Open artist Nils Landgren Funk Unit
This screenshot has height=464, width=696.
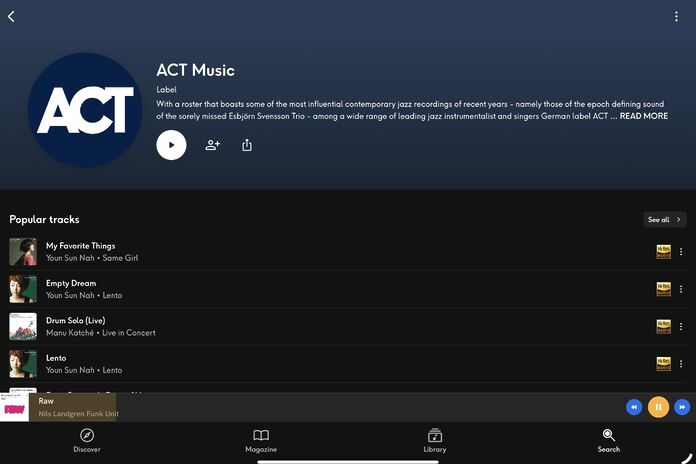(79, 413)
